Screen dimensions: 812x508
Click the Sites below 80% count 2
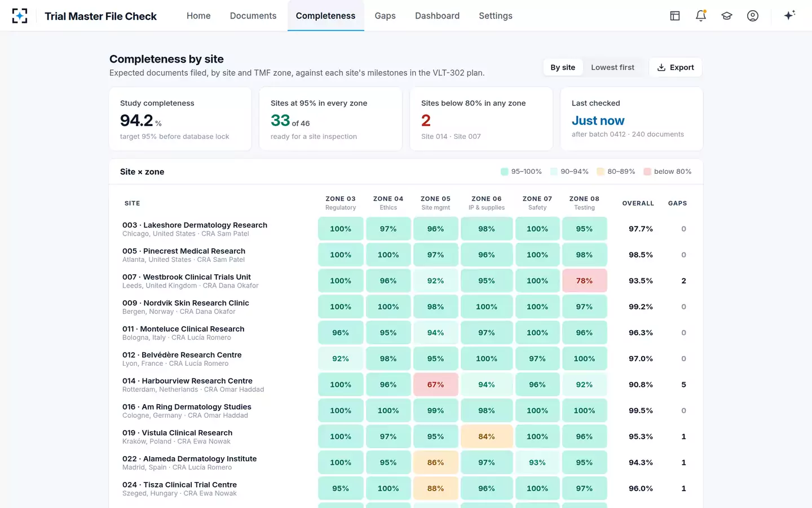[426, 121]
